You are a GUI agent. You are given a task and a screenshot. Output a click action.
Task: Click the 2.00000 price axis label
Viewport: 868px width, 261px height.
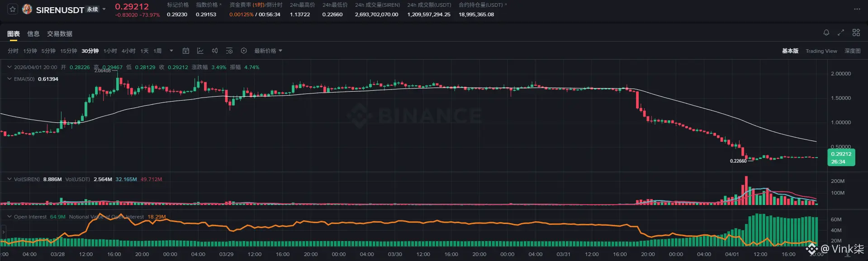tap(841, 74)
